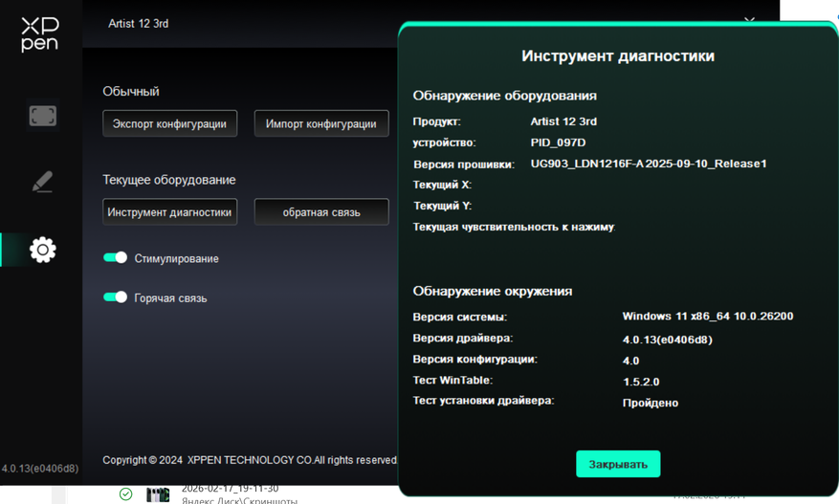Click product value Artist 12 3rd in diagnostics

point(563,121)
